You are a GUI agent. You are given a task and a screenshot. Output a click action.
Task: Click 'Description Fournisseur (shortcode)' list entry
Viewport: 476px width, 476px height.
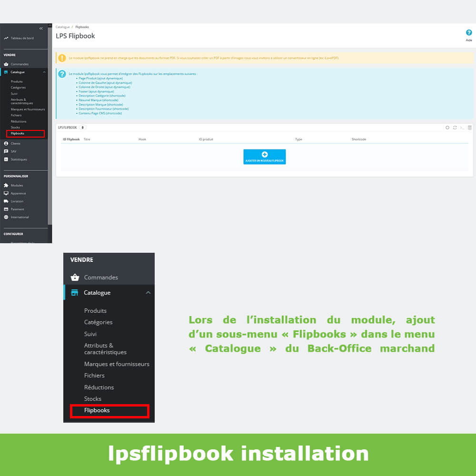point(103,109)
